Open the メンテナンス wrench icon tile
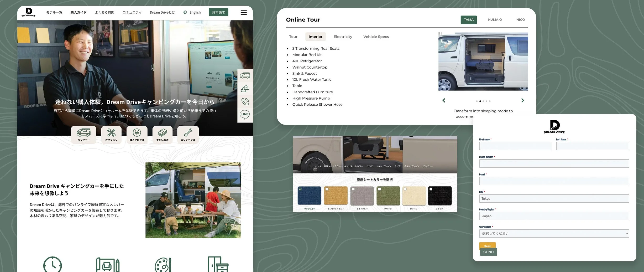The height and width of the screenshot is (272, 644). click(x=188, y=135)
